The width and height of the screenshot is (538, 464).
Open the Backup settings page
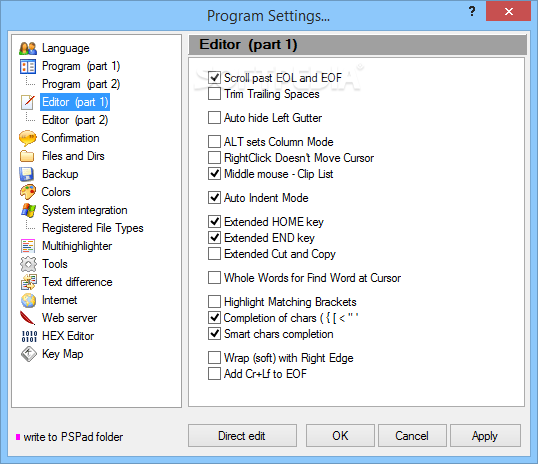point(60,174)
